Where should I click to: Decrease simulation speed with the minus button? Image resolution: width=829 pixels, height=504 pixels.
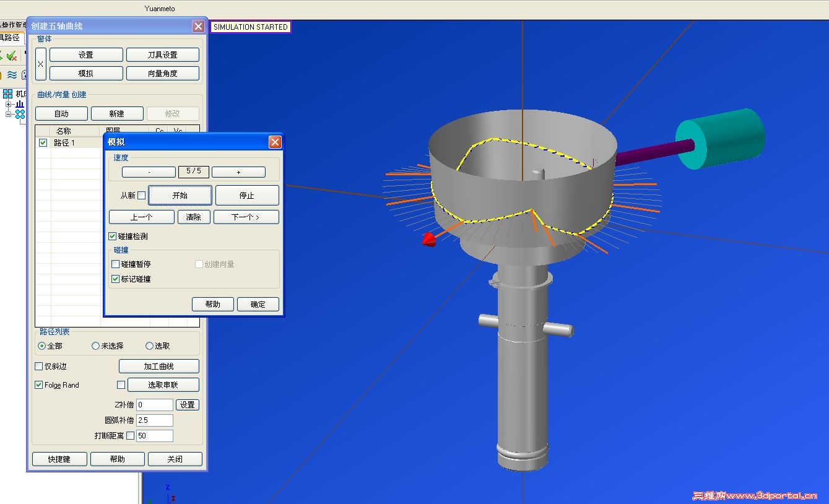point(149,172)
